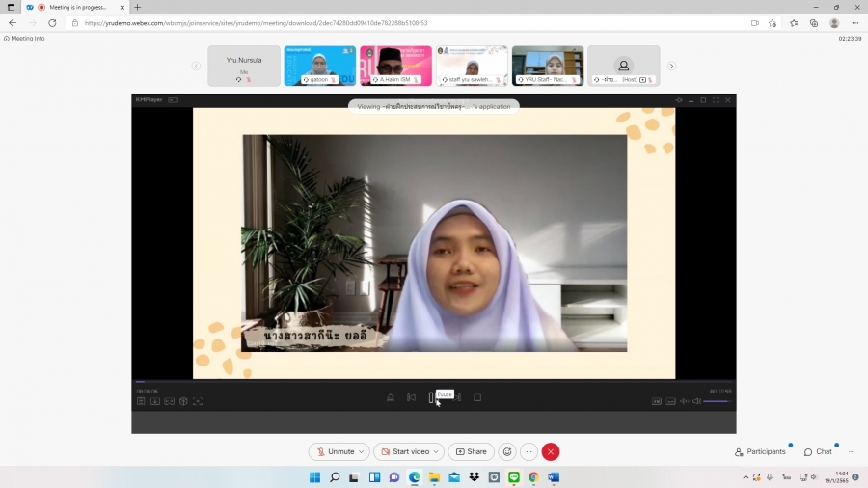Screen dimensions: 868x488
Task: Mute the KMPlayer speaker icon
Action: click(x=696, y=401)
